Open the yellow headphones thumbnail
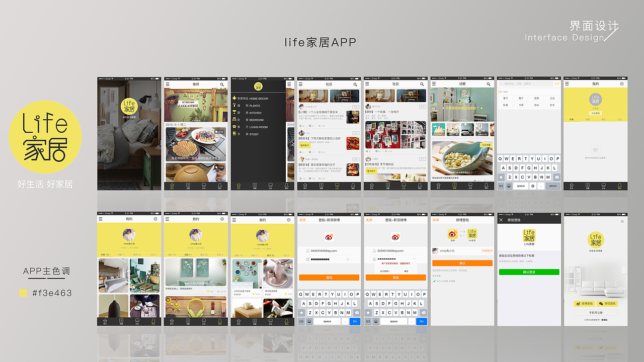Viewport: 644px width, 362px height. [x=196, y=307]
